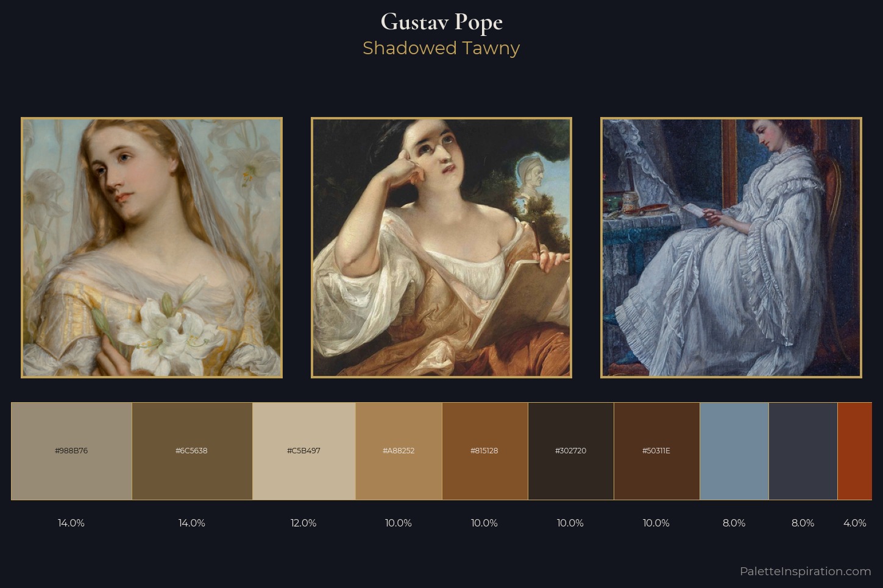
Task: Pick the #50311E dark brown swatch
Action: click(656, 451)
